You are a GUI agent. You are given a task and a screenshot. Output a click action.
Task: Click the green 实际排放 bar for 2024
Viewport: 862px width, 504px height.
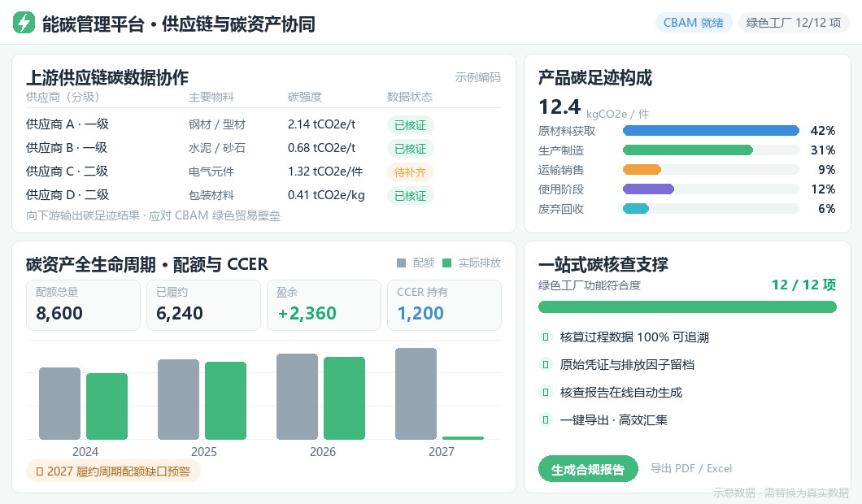pyautogui.click(x=107, y=406)
